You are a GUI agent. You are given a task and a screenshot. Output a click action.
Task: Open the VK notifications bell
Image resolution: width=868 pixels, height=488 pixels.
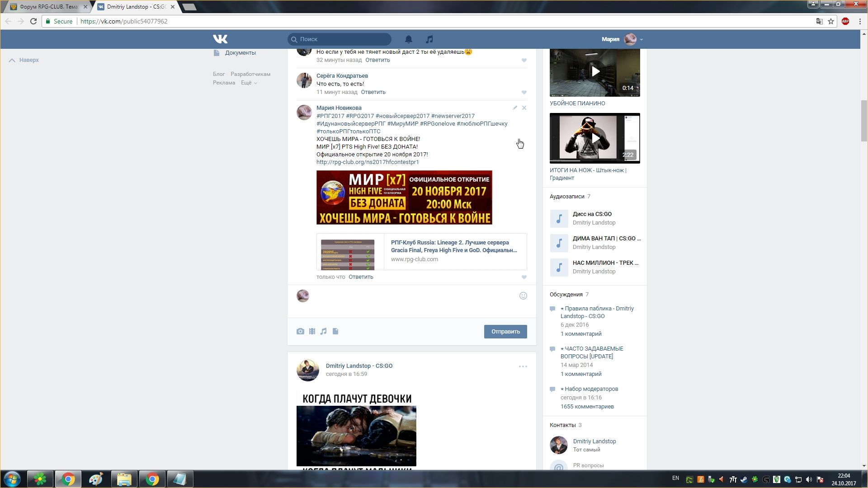click(408, 39)
